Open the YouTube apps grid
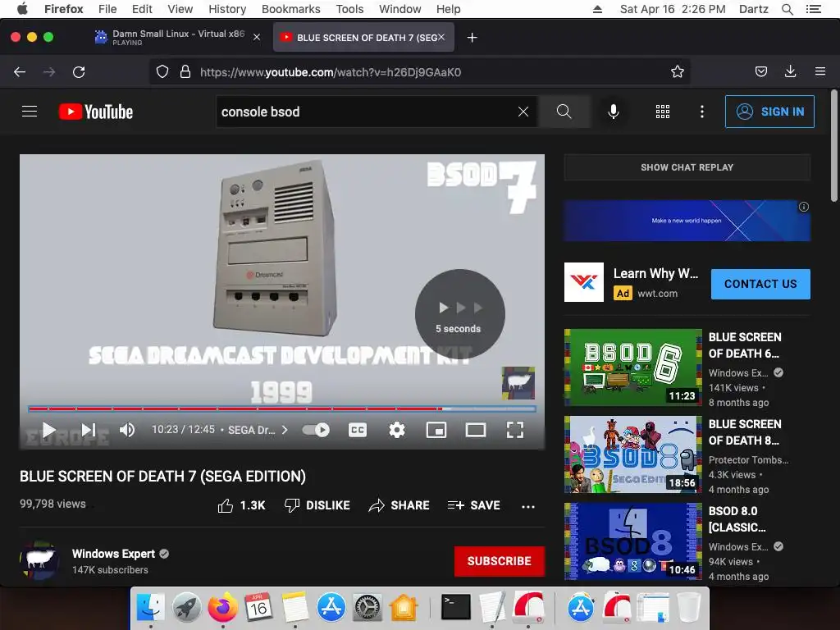 [x=663, y=112]
